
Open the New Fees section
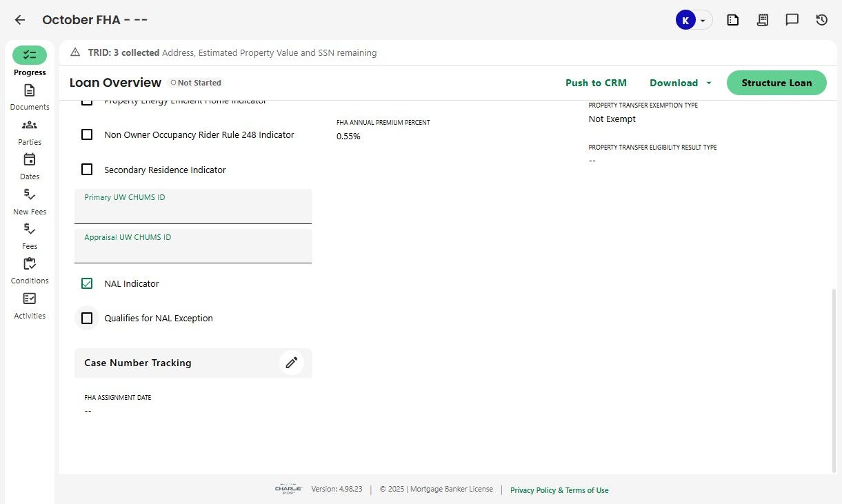30,201
